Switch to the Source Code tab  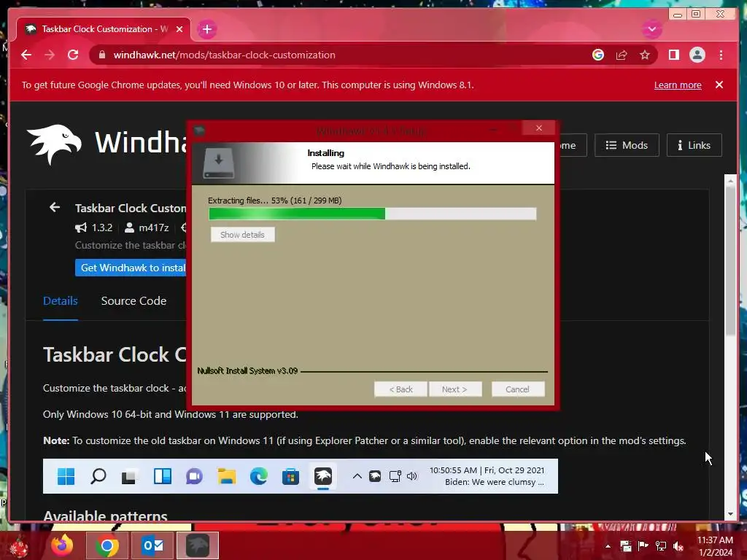point(134,301)
